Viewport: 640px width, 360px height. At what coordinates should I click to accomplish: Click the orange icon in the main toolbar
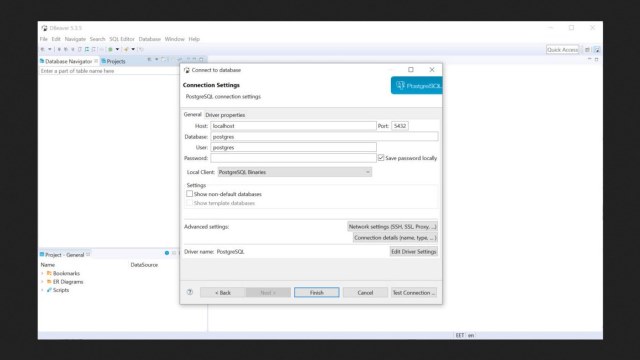[126, 49]
